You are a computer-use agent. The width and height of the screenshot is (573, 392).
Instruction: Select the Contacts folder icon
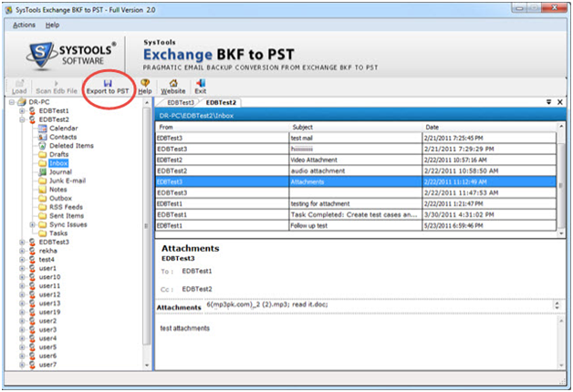click(43, 138)
